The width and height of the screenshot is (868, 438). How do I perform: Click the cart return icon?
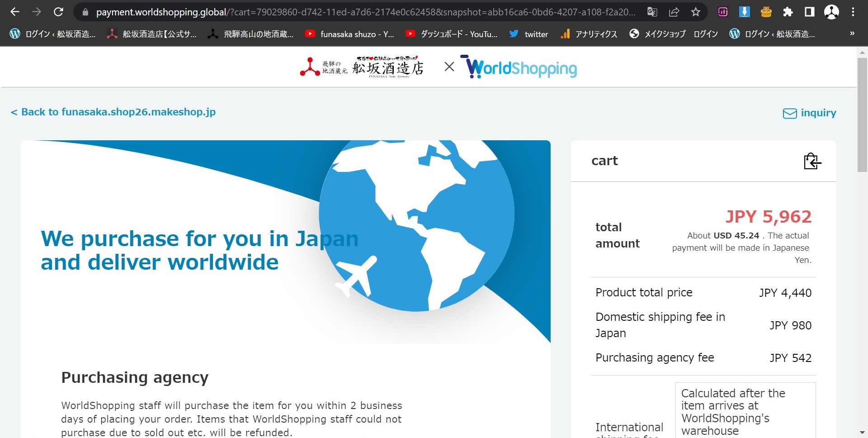pos(812,161)
